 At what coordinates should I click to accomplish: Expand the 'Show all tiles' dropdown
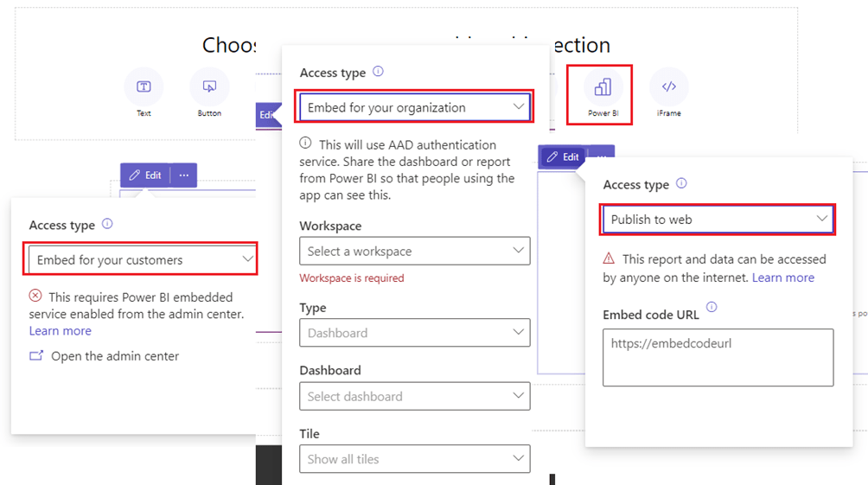[415, 459]
